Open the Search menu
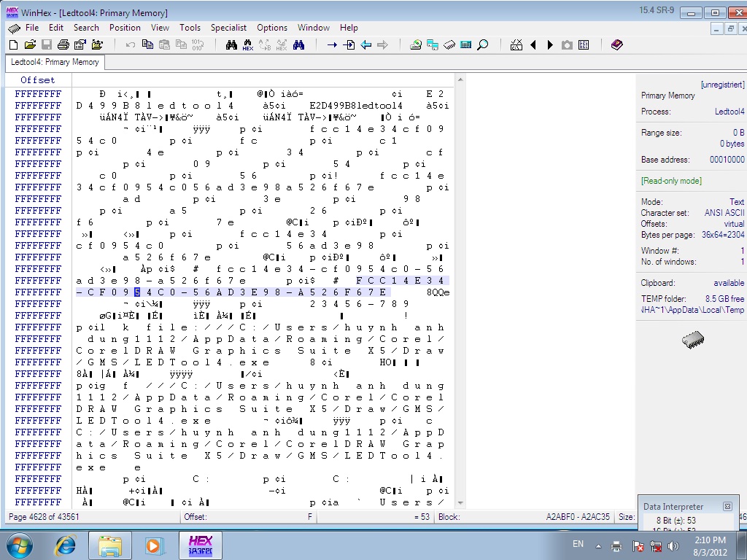 pyautogui.click(x=86, y=28)
